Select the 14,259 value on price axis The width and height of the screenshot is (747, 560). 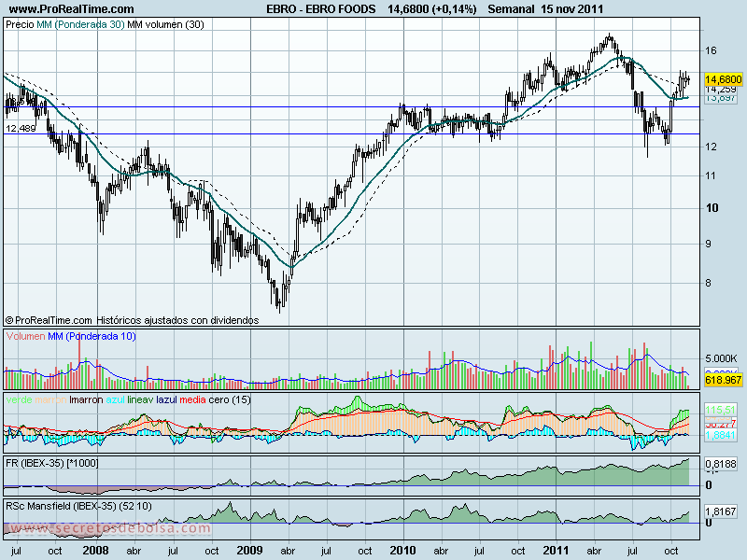721,89
